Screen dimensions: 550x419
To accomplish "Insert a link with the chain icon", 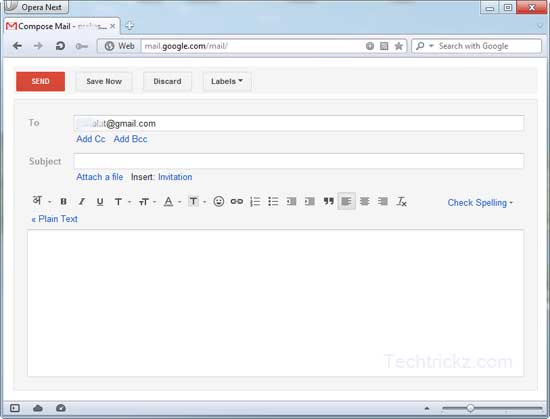I will 237,202.
